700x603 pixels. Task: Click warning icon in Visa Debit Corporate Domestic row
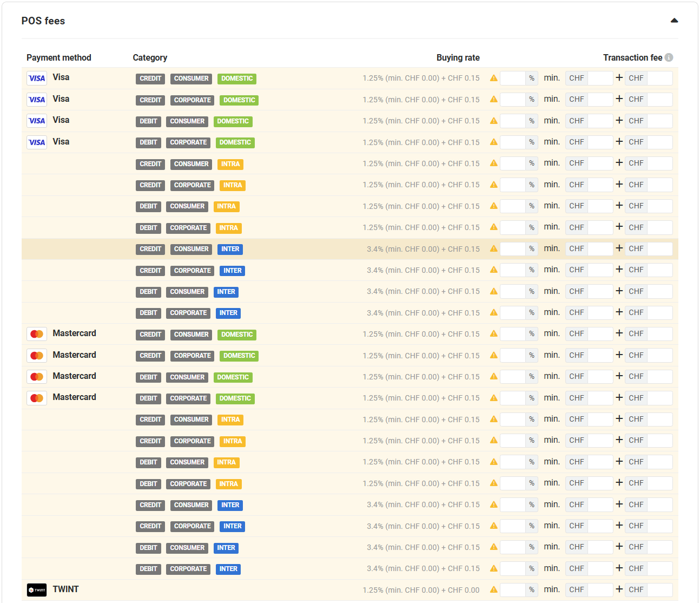point(493,142)
